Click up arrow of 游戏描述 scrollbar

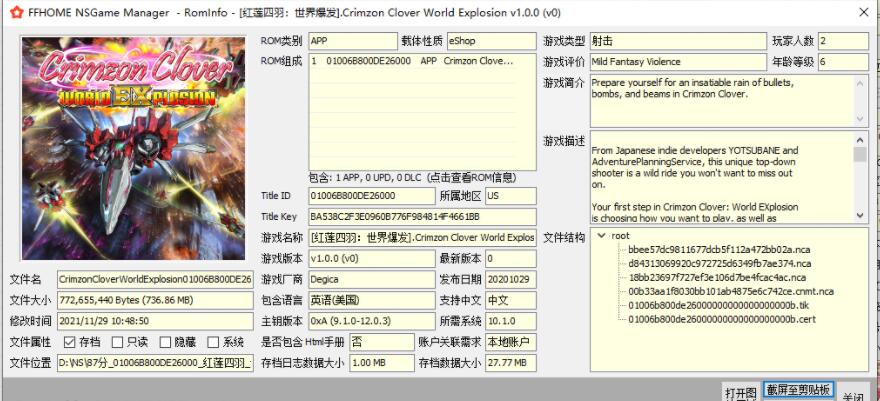pos(860,139)
